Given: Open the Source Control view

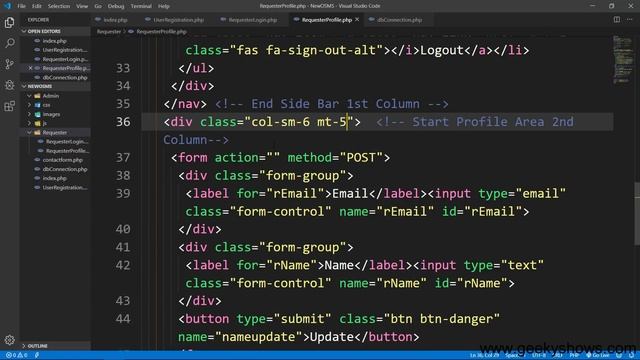Looking at the screenshot, I should (x=9, y=64).
